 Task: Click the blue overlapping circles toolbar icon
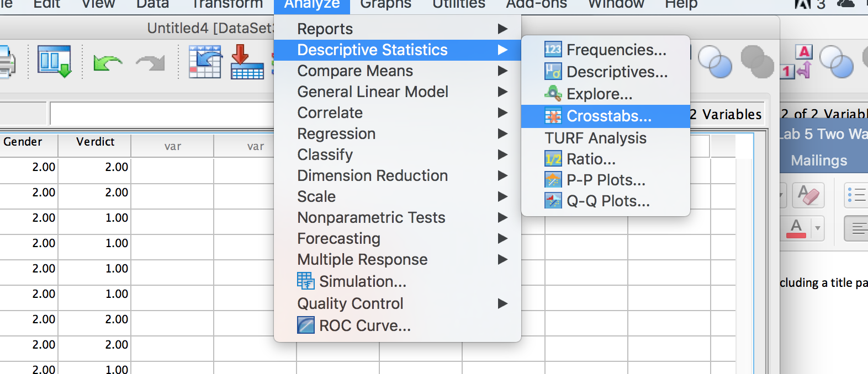pyautogui.click(x=715, y=61)
